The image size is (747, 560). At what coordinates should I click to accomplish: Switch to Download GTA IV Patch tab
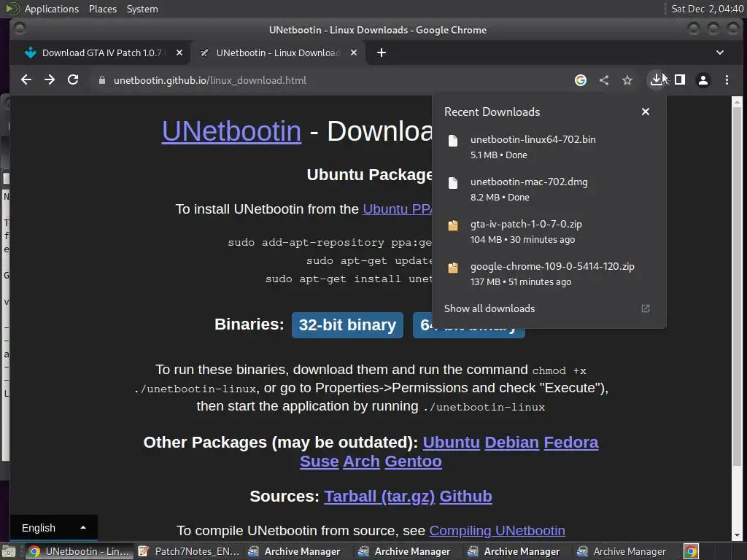tap(101, 52)
